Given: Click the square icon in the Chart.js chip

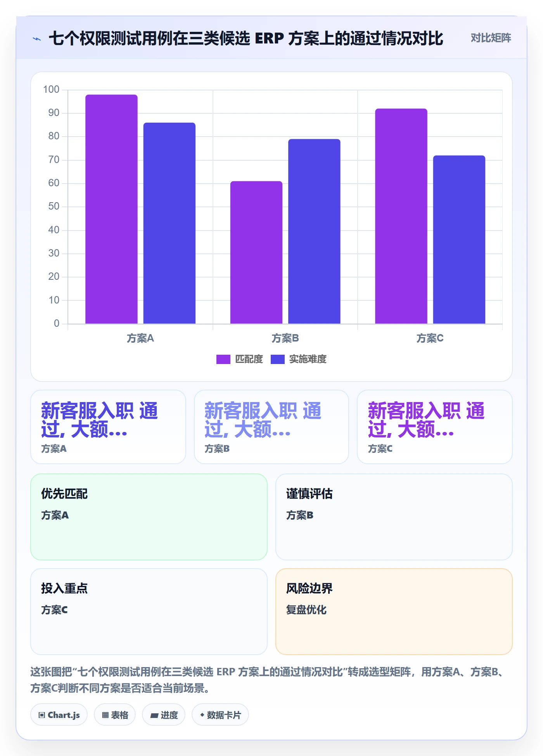Looking at the screenshot, I should [42, 715].
